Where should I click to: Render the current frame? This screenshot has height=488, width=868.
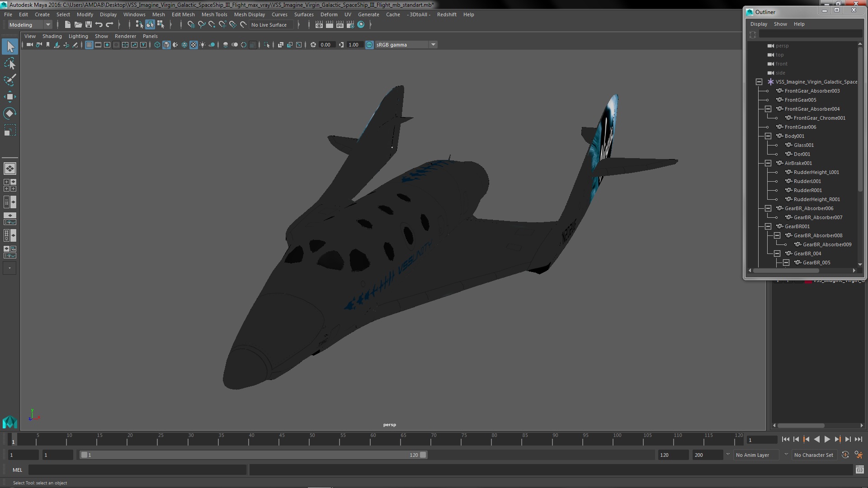[x=330, y=25]
